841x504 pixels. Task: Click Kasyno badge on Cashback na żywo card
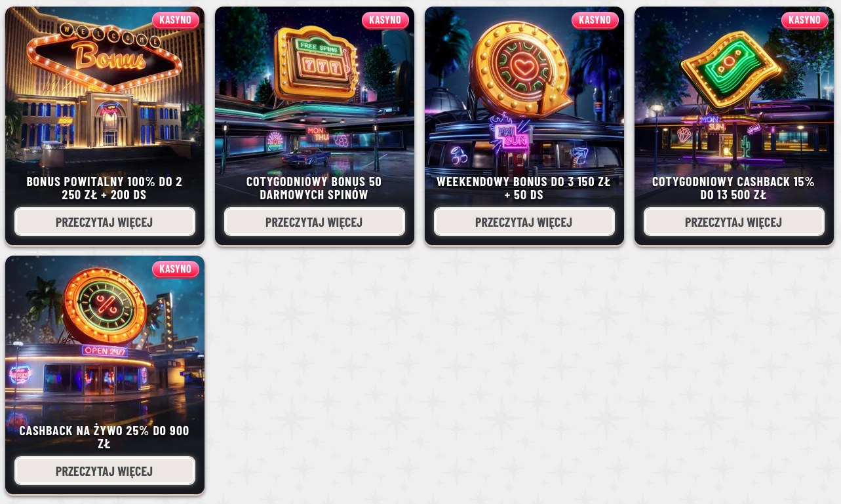176,269
